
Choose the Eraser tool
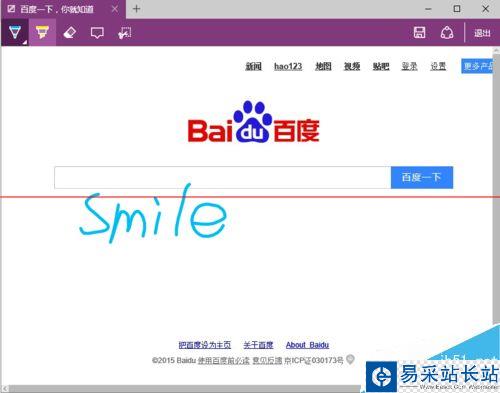click(x=69, y=33)
